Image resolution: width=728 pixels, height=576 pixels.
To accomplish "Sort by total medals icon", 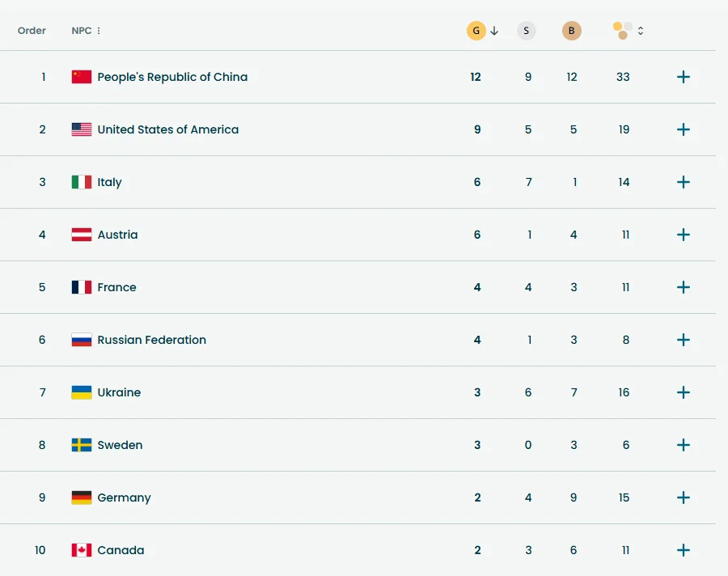I will pos(622,31).
